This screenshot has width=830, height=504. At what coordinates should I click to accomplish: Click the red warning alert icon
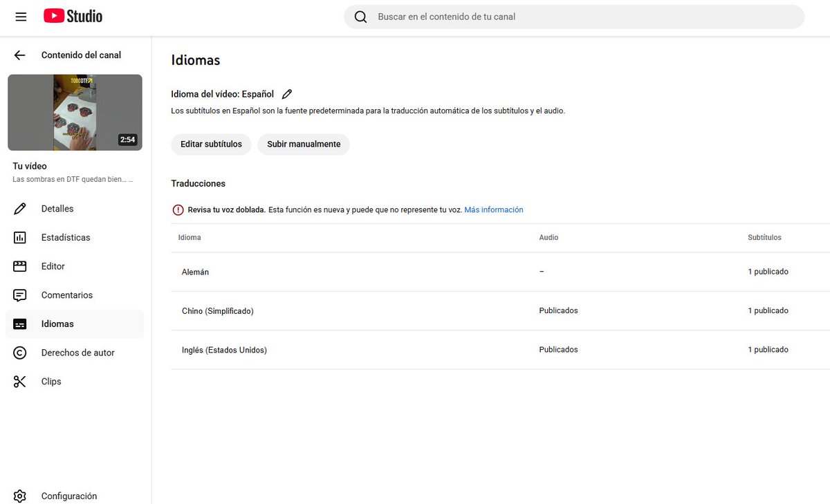click(178, 210)
